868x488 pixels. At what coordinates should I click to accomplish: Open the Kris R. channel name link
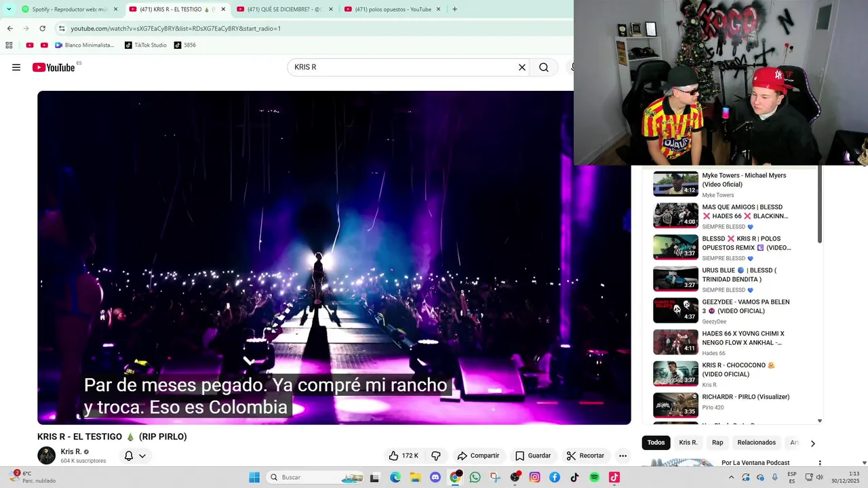[71, 451]
